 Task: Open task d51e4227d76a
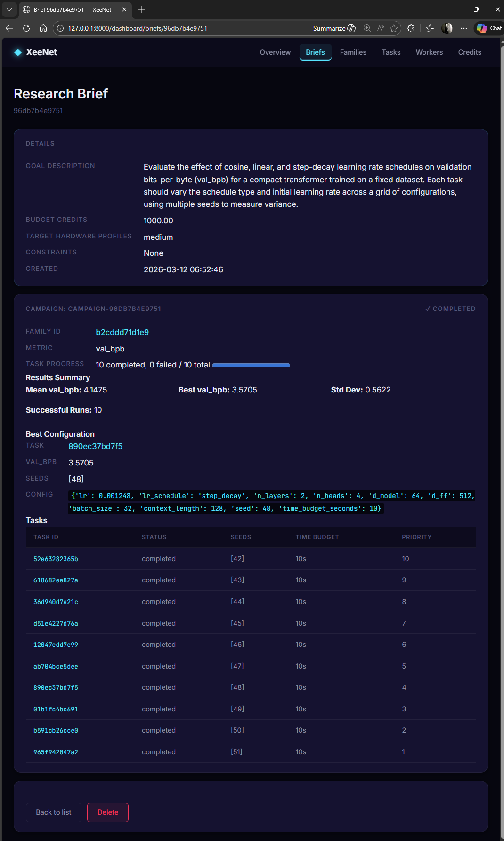(56, 623)
